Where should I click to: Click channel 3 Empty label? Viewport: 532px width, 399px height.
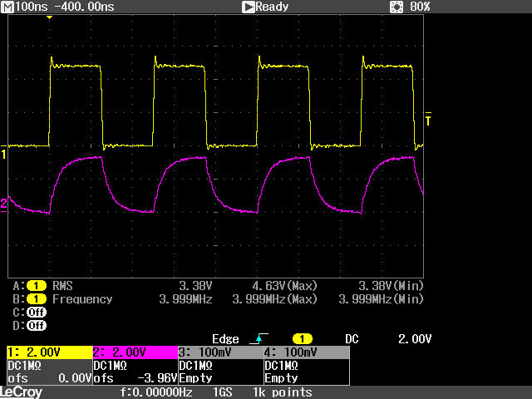tap(195, 378)
